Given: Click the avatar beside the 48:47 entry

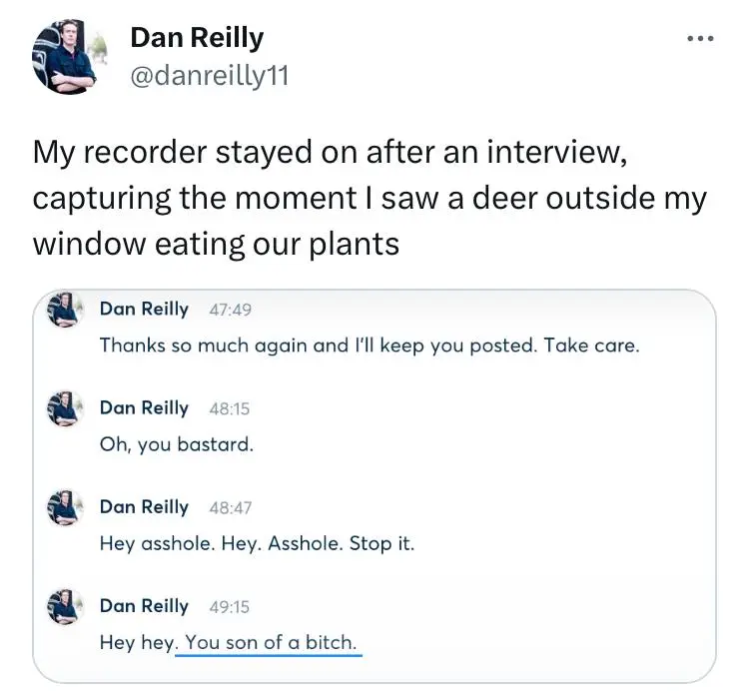Looking at the screenshot, I should tap(65, 507).
